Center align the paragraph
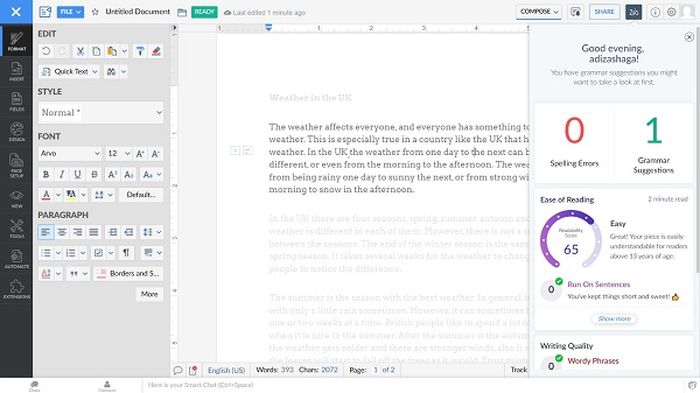700x393 pixels. [62, 232]
